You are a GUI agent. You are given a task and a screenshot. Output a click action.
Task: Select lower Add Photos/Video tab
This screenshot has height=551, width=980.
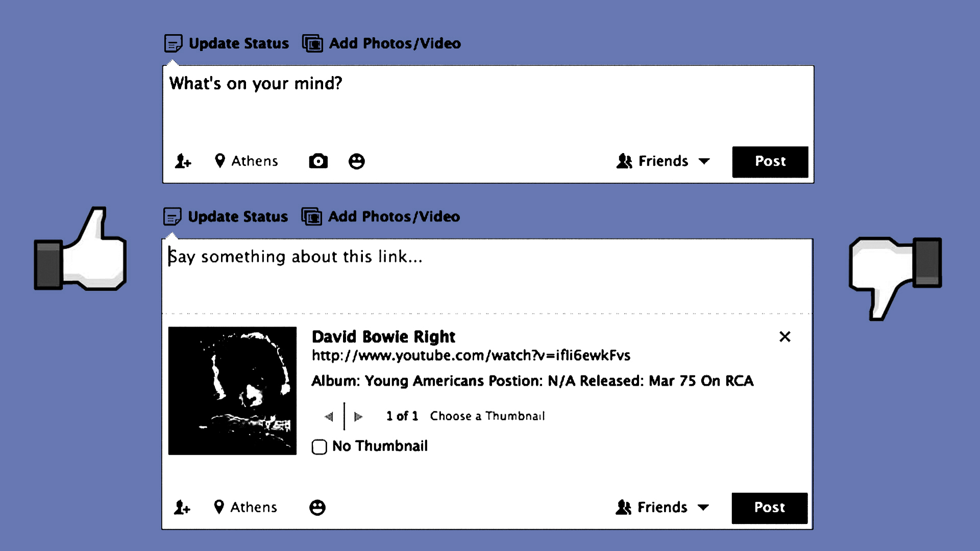tap(381, 217)
